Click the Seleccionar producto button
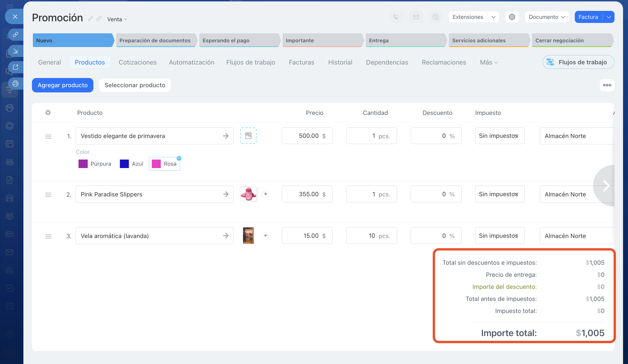 click(x=135, y=85)
